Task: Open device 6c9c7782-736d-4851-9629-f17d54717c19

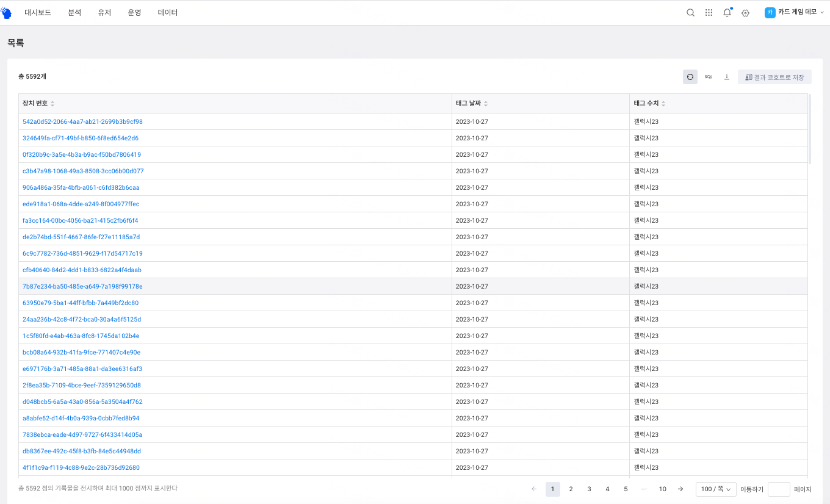Action: click(82, 253)
